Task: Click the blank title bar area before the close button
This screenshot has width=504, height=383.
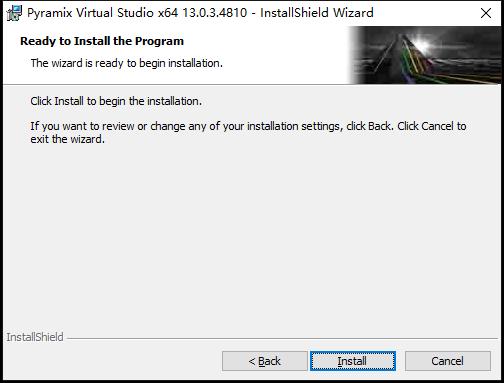Action: point(425,13)
